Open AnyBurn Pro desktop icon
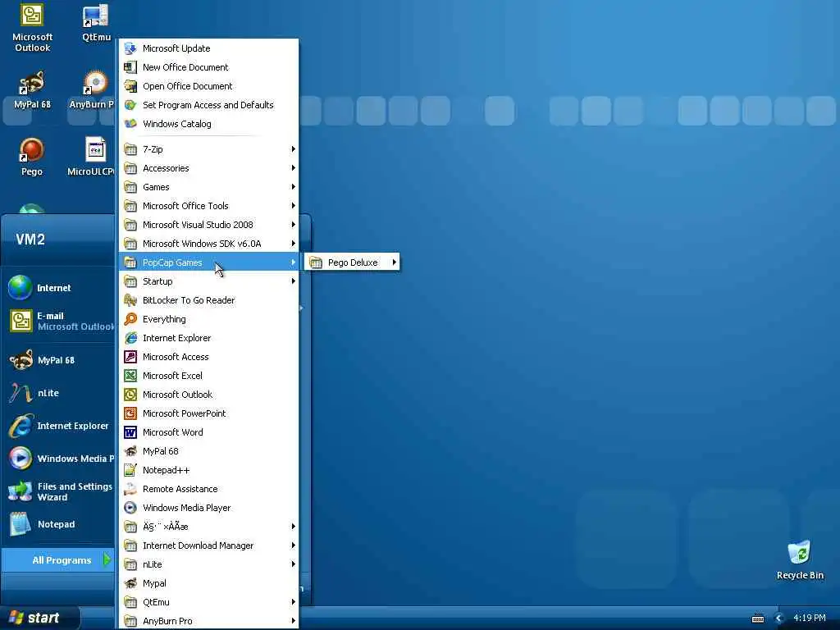 [95, 84]
